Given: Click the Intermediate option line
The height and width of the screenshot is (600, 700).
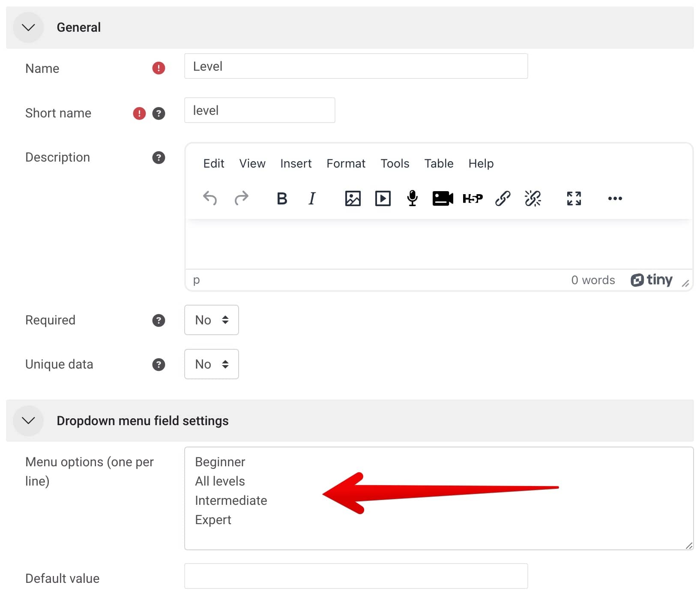Looking at the screenshot, I should [x=231, y=501].
